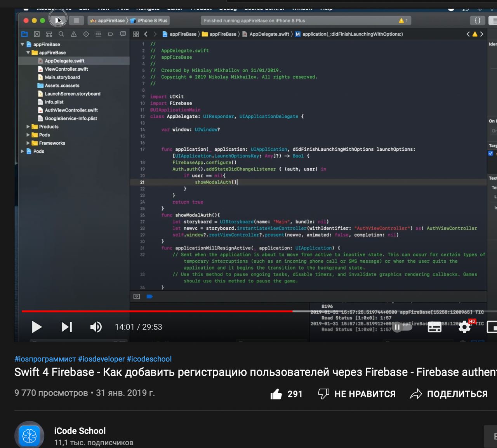This screenshot has height=448, width=497.
Task: Click the blue breakpoints activation icon
Action: [x=149, y=296]
